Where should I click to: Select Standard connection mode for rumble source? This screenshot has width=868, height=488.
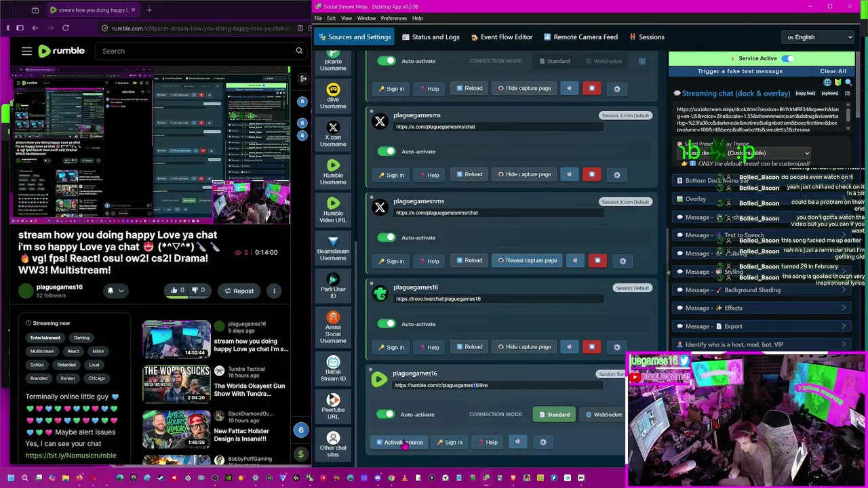tap(554, 414)
